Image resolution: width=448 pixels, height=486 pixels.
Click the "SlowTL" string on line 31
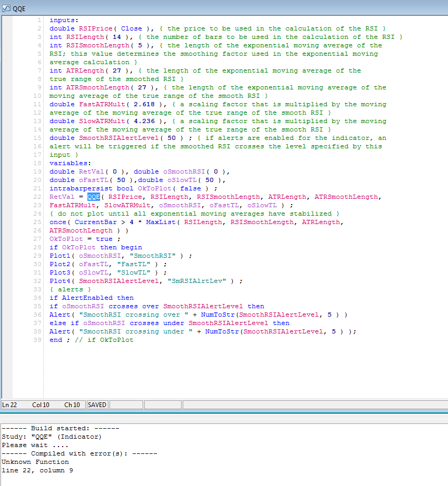134,272
